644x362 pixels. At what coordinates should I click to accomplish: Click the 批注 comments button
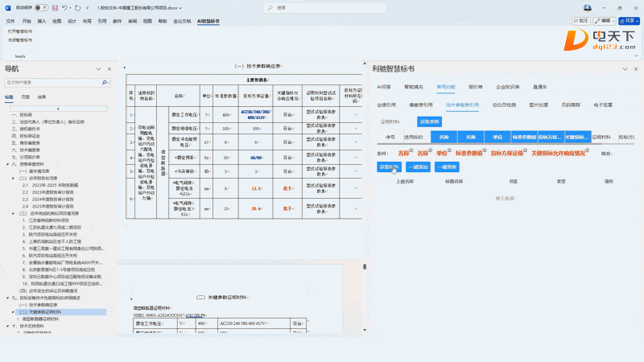[x=581, y=21]
